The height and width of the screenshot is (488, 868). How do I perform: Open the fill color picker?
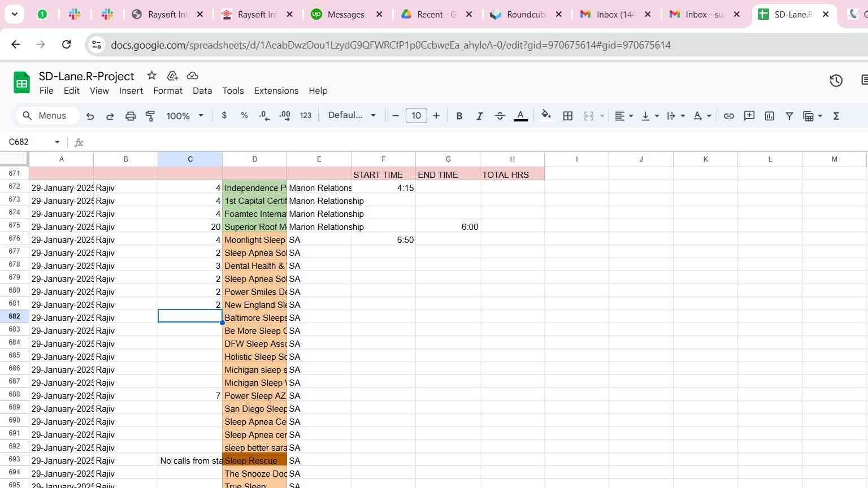(x=546, y=116)
